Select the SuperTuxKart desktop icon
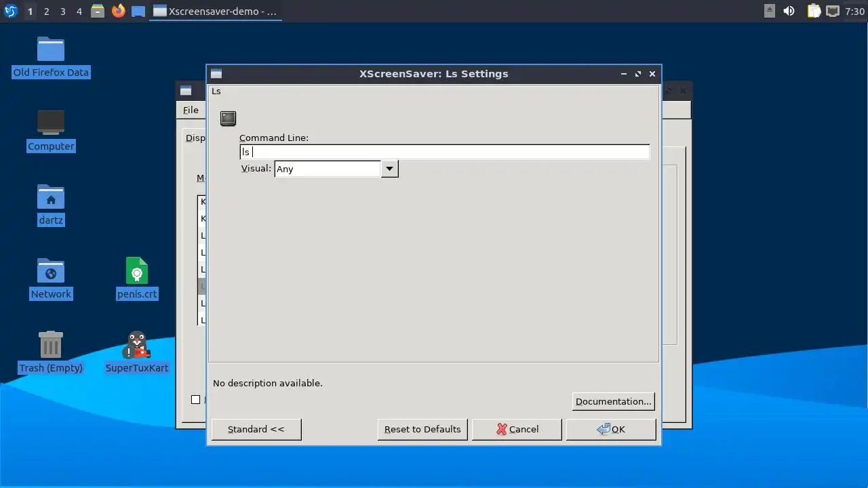This screenshot has height=488, width=868. 137,345
